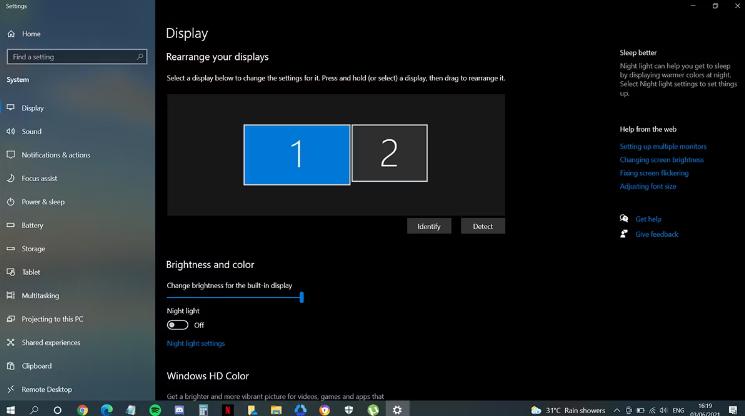Open Focus assist moon icon
This screenshot has height=416, width=745.
pyautogui.click(x=10, y=178)
